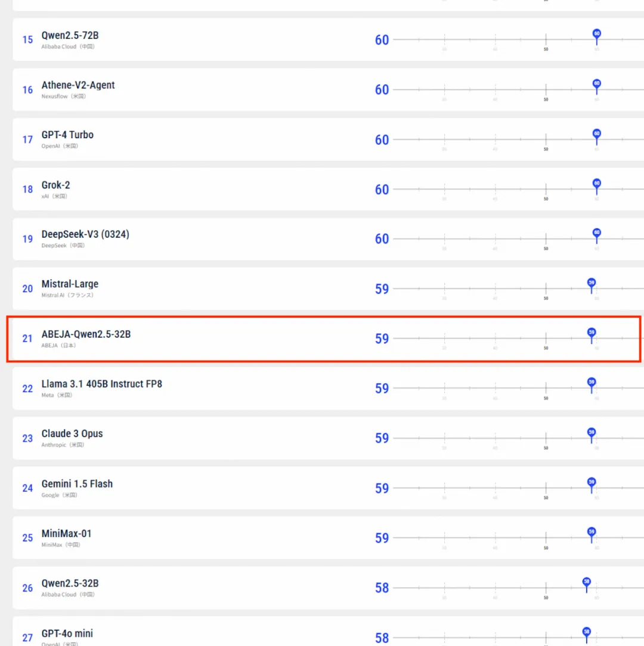
Task: Click the score 60 beside Athene-V2-Agent
Action: click(x=382, y=90)
